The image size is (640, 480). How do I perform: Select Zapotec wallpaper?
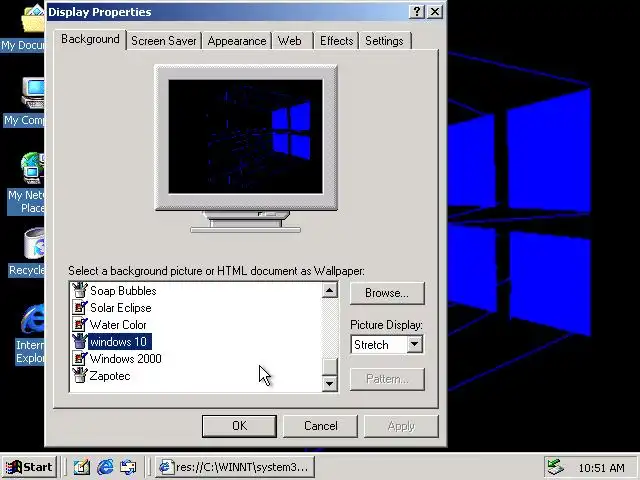pyautogui.click(x=110, y=376)
